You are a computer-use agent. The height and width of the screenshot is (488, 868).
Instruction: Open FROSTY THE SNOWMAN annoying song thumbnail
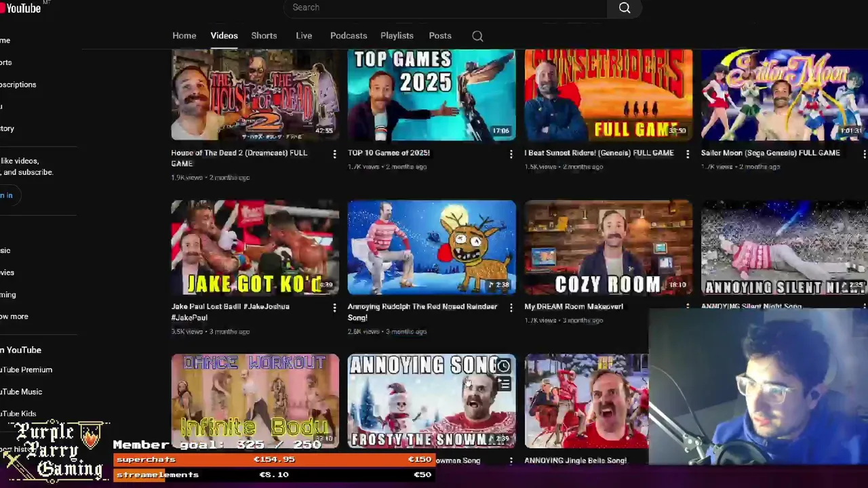431,401
